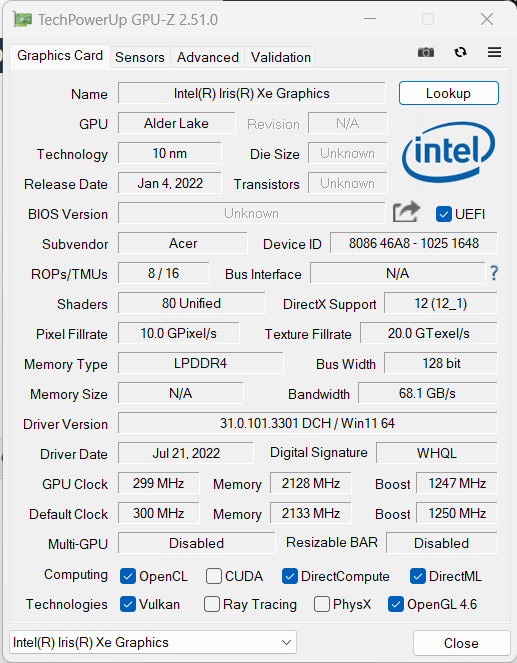Take a screenshot with the camera icon
517x663 pixels.
point(426,52)
